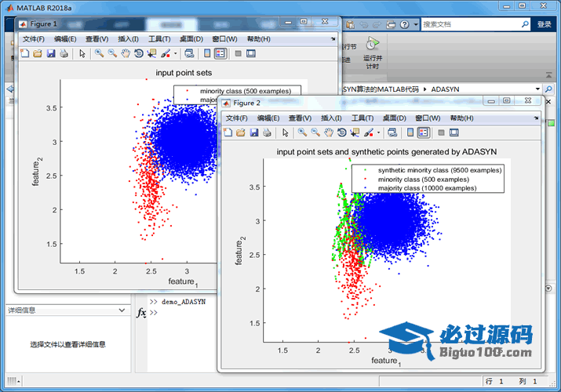
Task: Click Link Plot icon in Figure 2
Action: pos(392,132)
